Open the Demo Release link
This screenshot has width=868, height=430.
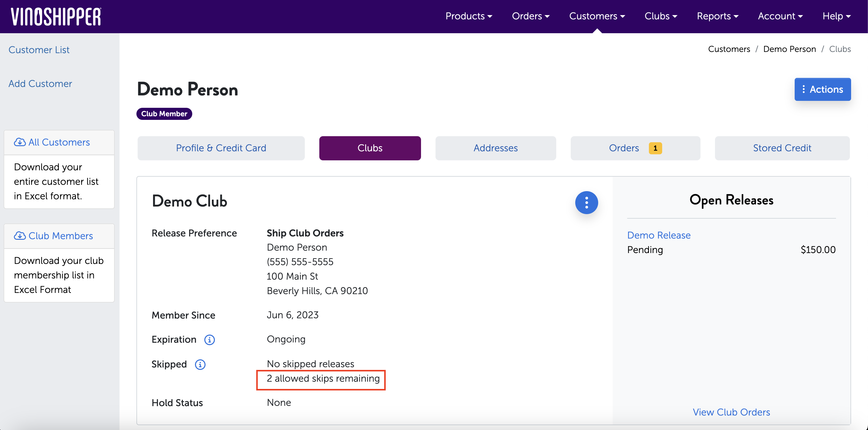click(659, 235)
